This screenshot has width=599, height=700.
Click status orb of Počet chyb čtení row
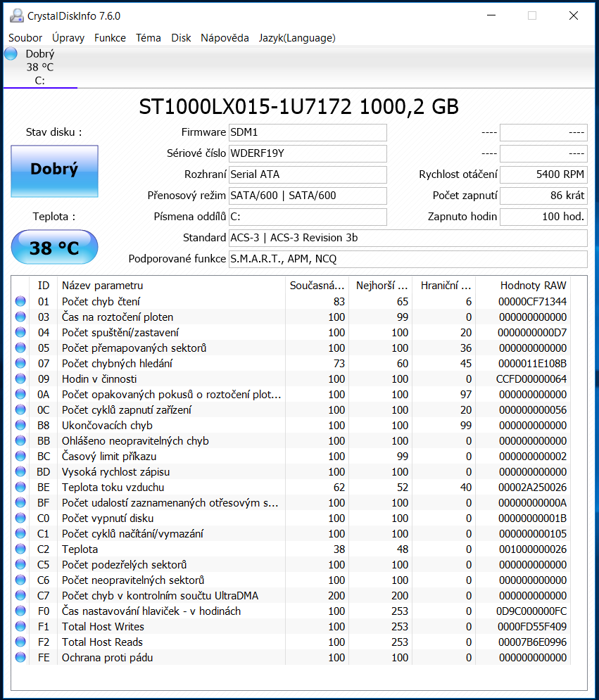(20, 302)
